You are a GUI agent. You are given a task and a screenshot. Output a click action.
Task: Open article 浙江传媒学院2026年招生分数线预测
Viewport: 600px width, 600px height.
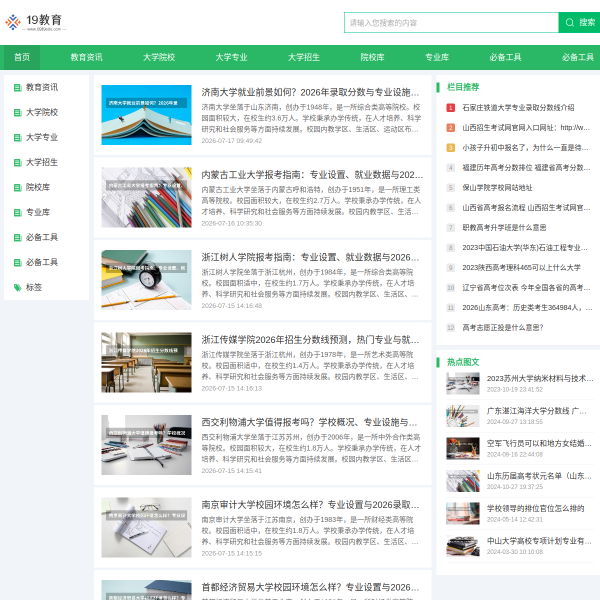coord(310,340)
